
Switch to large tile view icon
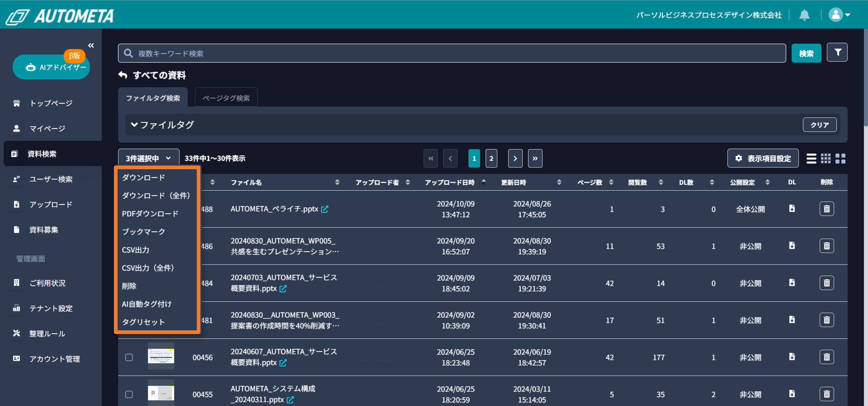tap(840, 158)
